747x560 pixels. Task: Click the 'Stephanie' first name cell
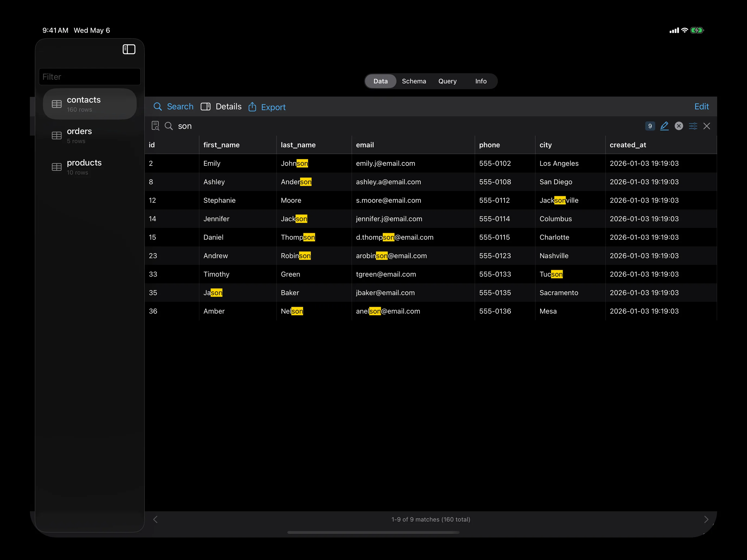point(238,201)
